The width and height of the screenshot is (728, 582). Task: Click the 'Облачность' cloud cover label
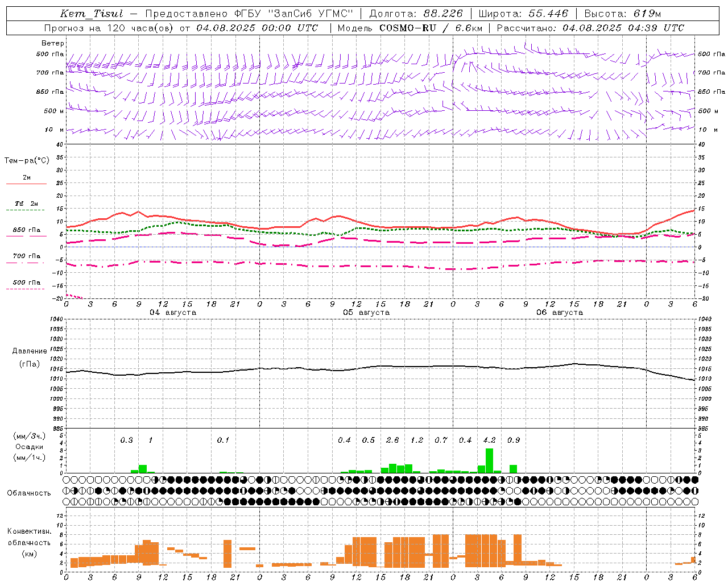[29, 493]
